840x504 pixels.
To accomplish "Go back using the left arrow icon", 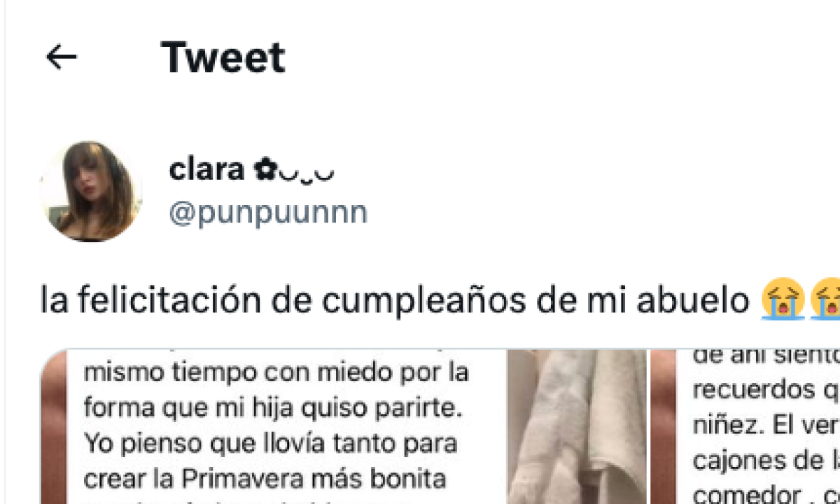I will pyautogui.click(x=61, y=57).
